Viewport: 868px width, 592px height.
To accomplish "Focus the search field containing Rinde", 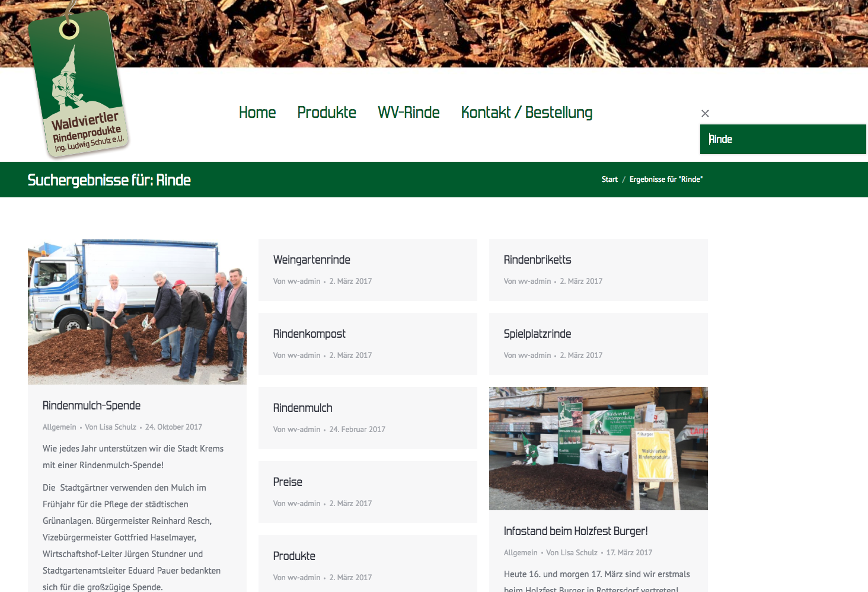I will (783, 139).
